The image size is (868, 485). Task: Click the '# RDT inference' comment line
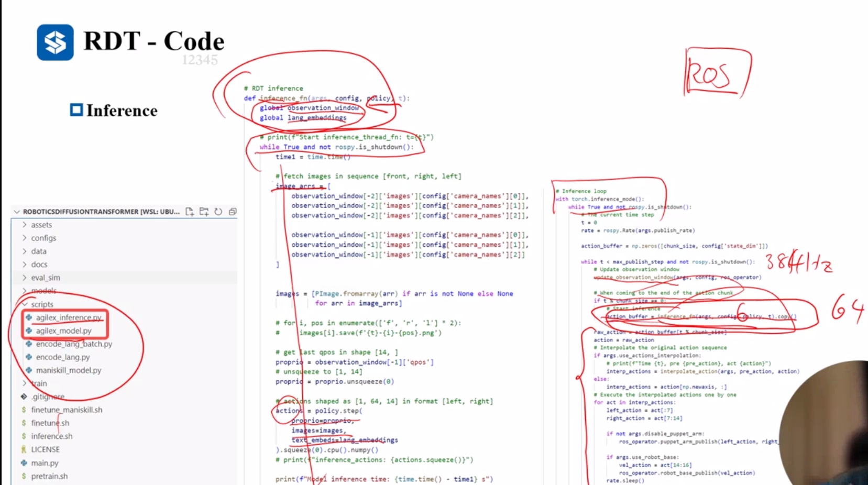[x=273, y=88]
